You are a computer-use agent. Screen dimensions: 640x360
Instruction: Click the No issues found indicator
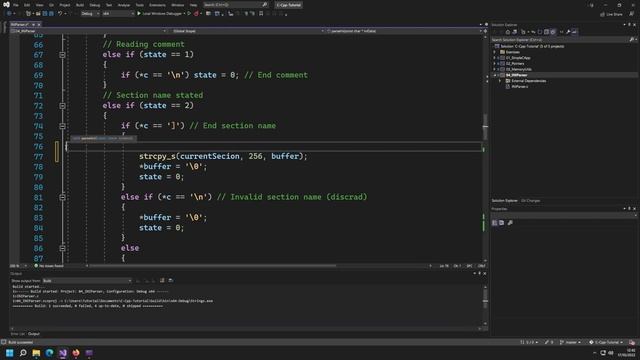pyautogui.click(x=49, y=266)
